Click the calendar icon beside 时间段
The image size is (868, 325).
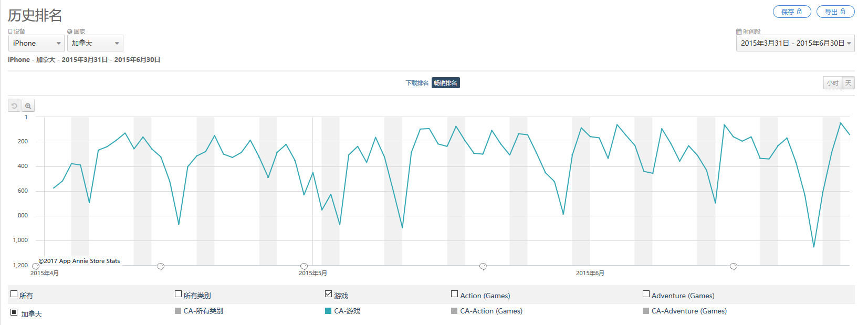coord(739,32)
